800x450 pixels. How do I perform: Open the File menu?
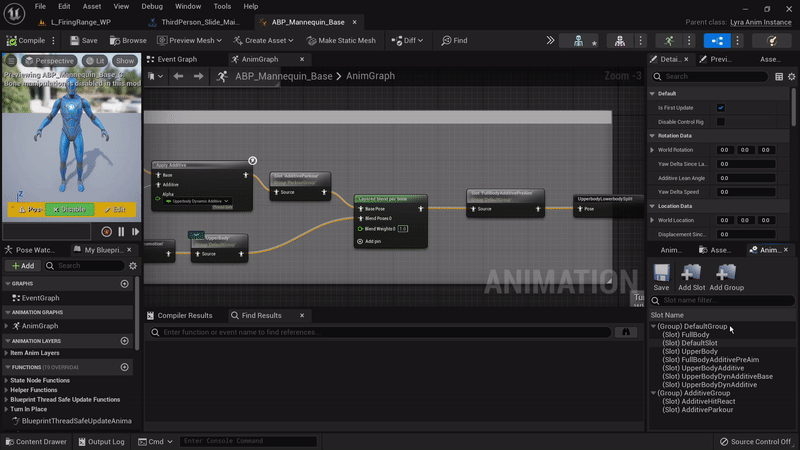pyautogui.click(x=40, y=7)
